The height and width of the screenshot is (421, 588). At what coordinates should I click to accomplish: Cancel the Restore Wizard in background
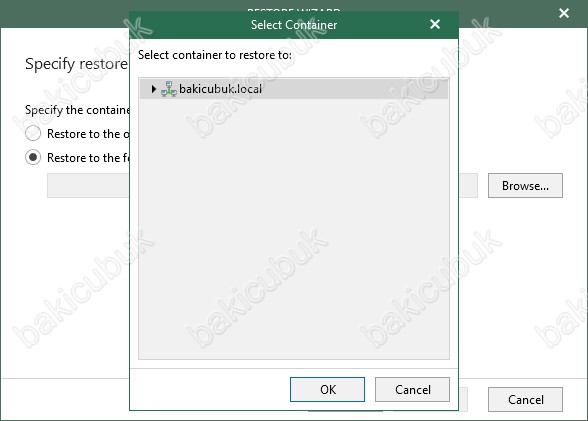[x=525, y=400]
